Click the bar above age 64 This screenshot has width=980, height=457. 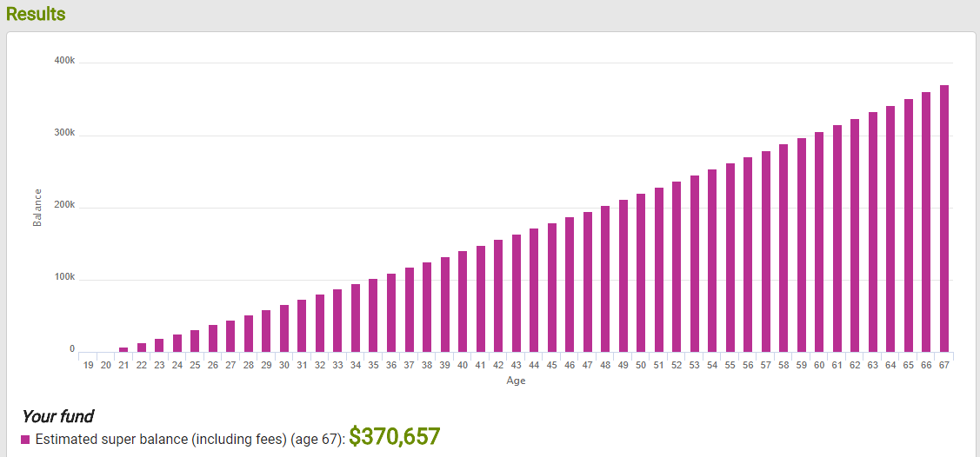890,228
